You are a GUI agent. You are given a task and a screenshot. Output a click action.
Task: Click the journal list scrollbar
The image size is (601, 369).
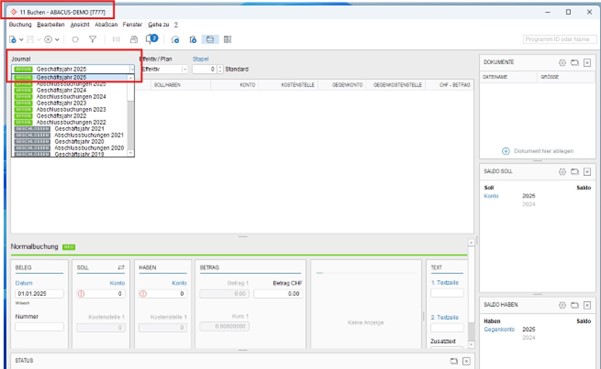(x=131, y=115)
